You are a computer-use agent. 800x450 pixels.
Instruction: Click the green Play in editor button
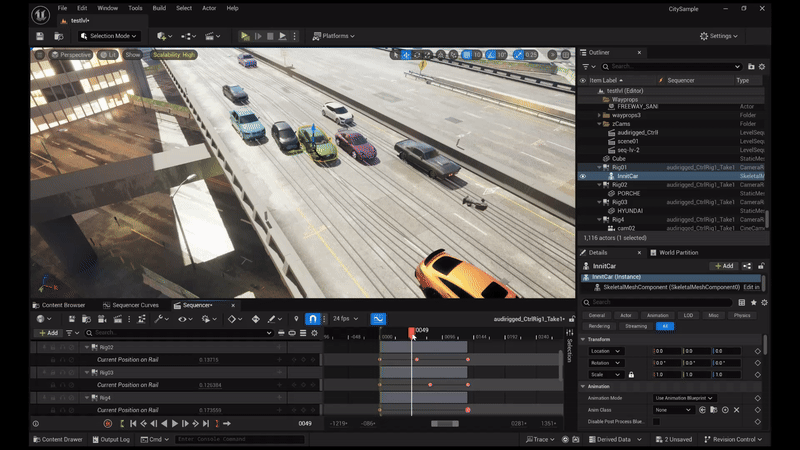[x=245, y=36]
